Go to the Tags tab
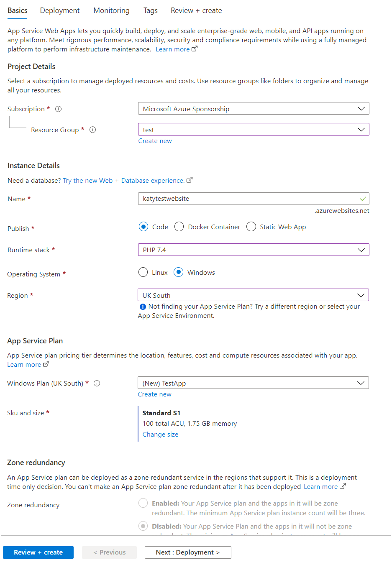The image size is (392, 565). (x=151, y=10)
